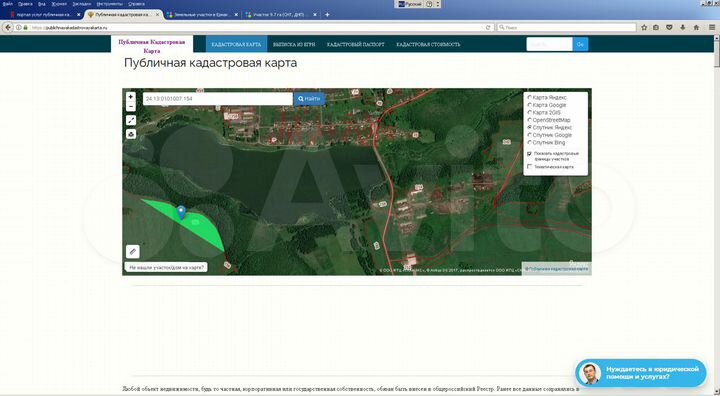720x396 pixels.
Task: Open legal help chat widget
Action: point(641,373)
